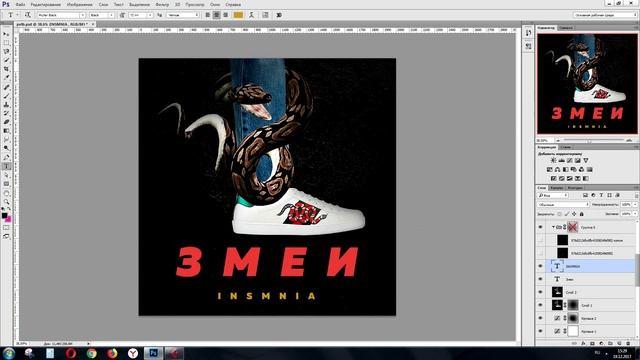Open the Файл menu
This screenshot has width=640, height=360.
coord(20,4)
